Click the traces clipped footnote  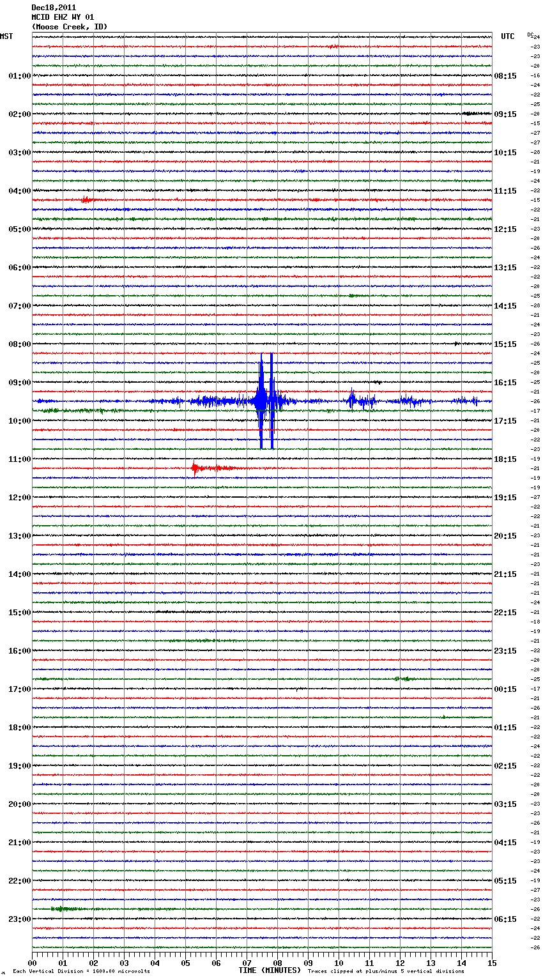tap(386, 971)
